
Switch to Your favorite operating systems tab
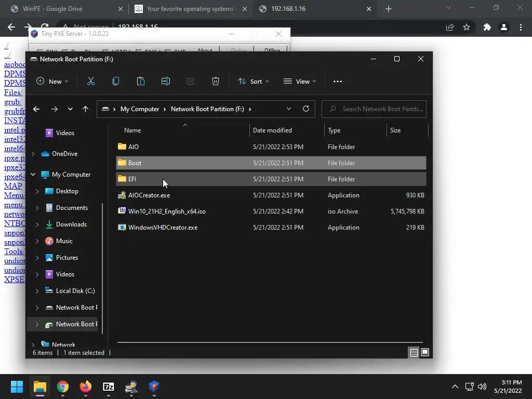click(191, 9)
